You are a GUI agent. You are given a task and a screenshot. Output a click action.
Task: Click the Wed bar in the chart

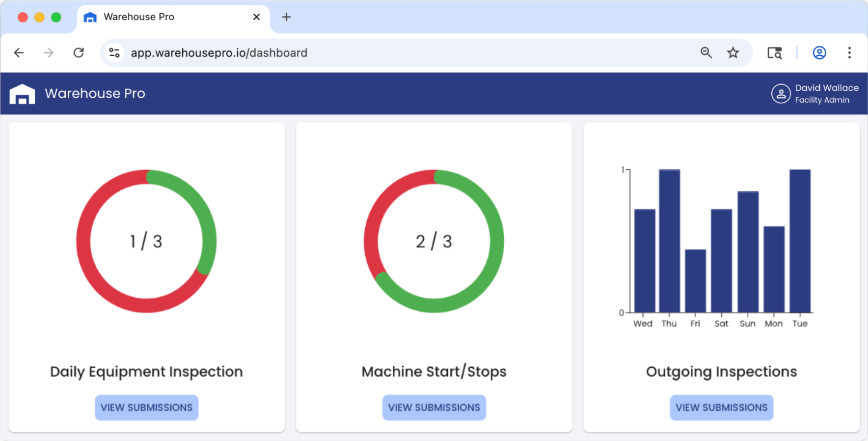click(645, 261)
